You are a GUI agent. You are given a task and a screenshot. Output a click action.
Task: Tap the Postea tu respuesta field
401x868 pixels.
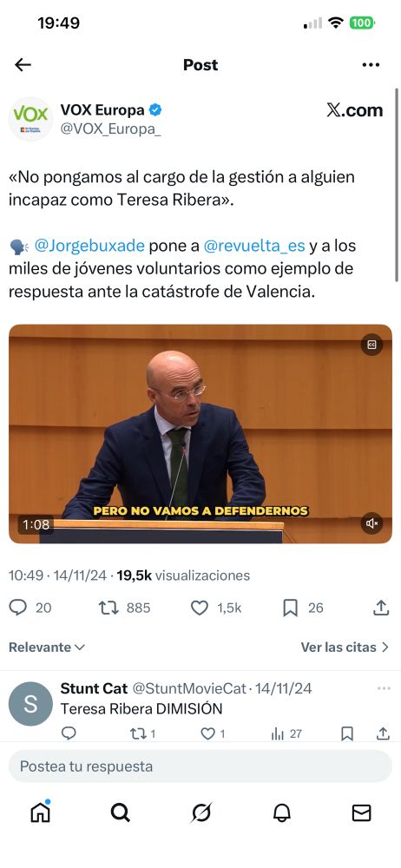pos(200,766)
